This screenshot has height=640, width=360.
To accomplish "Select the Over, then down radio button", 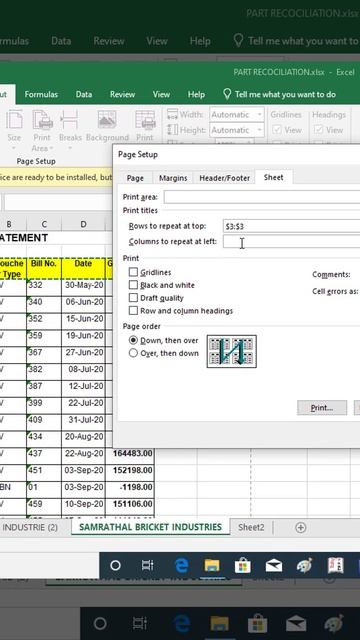I will point(133,353).
